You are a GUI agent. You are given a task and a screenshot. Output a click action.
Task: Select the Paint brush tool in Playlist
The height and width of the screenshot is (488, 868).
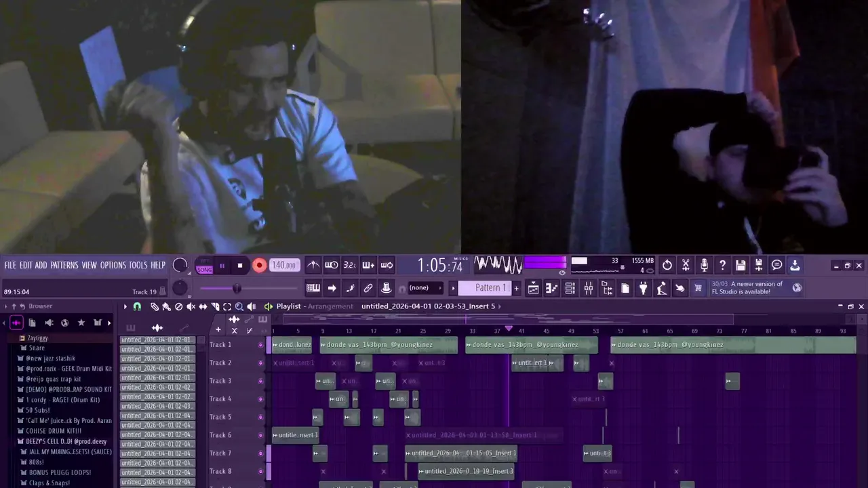pyautogui.click(x=166, y=307)
